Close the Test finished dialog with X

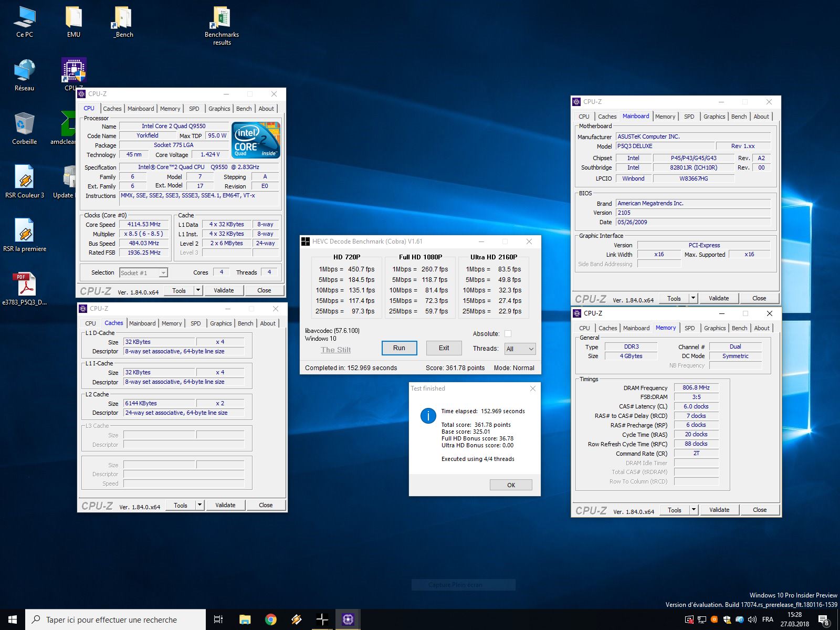(532, 388)
